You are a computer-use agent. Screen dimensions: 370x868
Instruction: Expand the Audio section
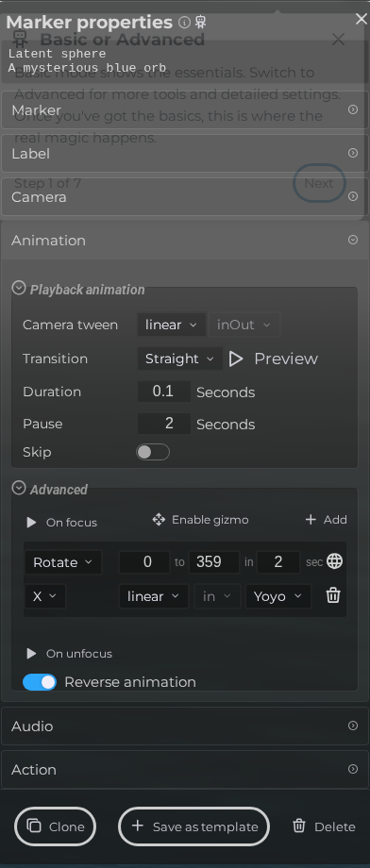tap(184, 726)
